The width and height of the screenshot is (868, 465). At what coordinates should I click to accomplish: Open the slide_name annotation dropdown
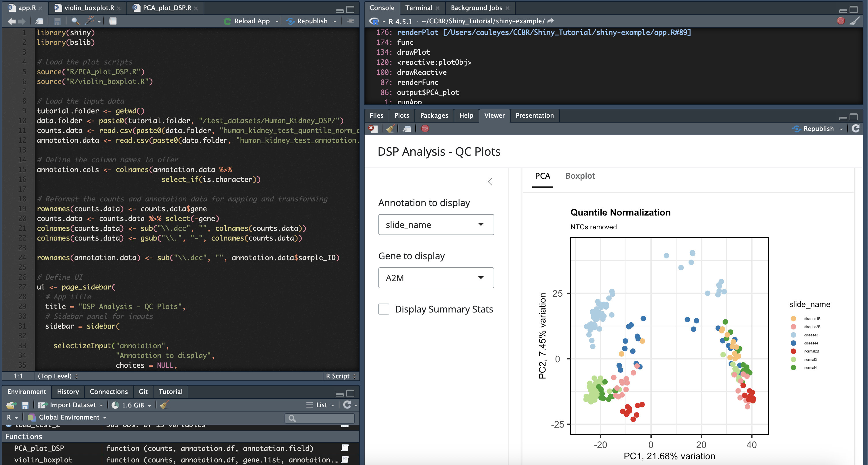tap(436, 225)
